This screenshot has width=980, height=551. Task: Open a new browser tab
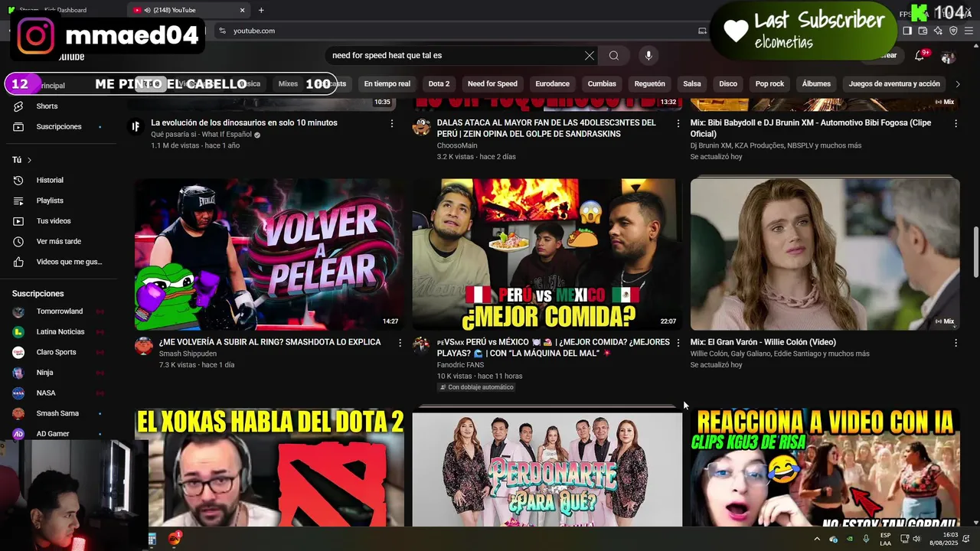[x=261, y=10]
